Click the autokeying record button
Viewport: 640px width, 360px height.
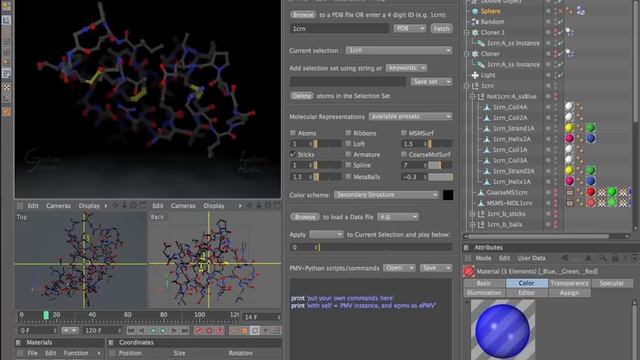point(209,330)
